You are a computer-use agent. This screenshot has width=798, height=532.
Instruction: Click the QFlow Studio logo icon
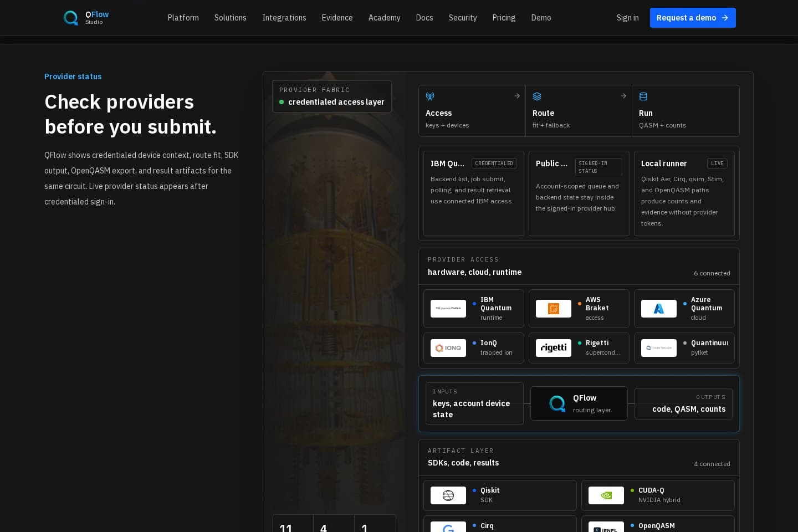(70, 18)
